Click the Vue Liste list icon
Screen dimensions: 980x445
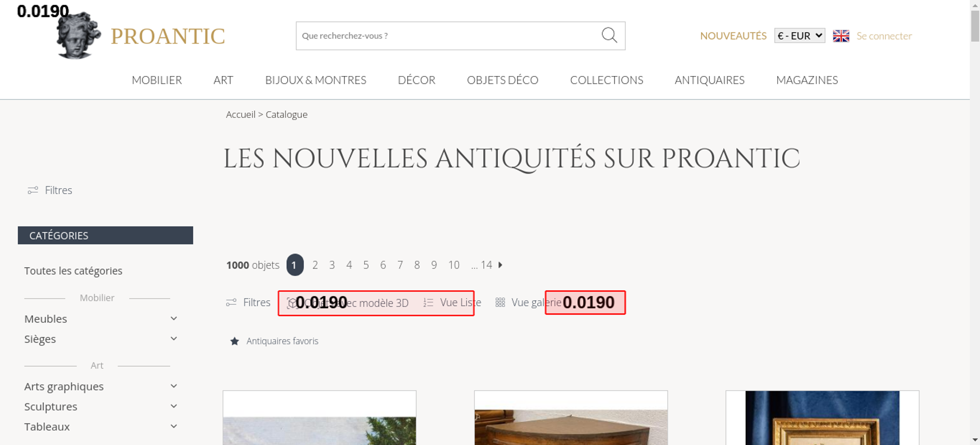click(x=428, y=303)
